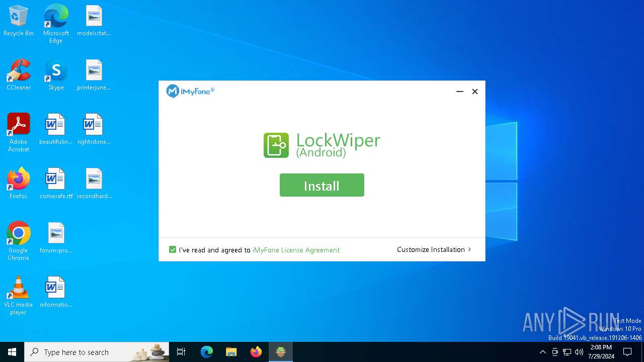The width and height of the screenshot is (644, 362).
Task: Open the taskbar clock and date
Action: tap(601, 352)
